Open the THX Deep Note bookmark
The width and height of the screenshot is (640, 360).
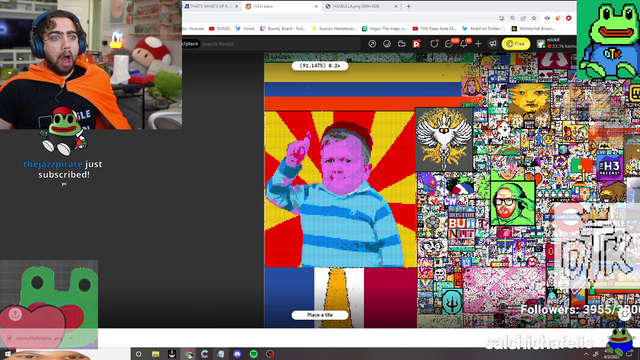(x=434, y=29)
